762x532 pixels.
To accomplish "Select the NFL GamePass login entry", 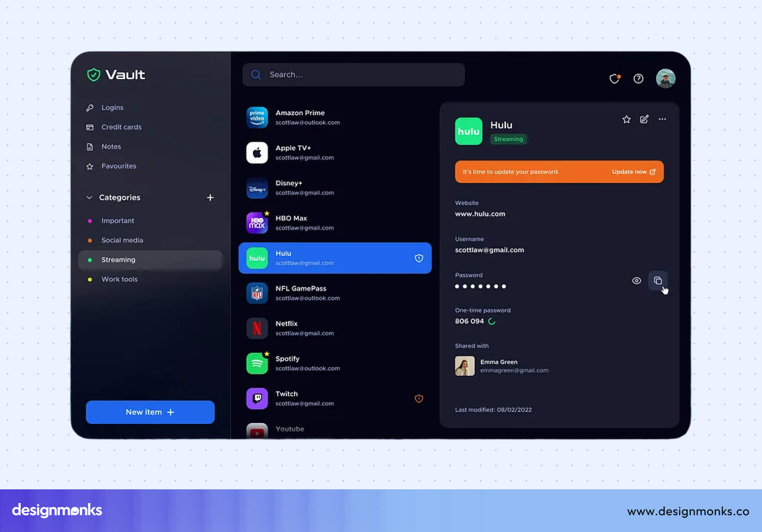I will [335, 293].
